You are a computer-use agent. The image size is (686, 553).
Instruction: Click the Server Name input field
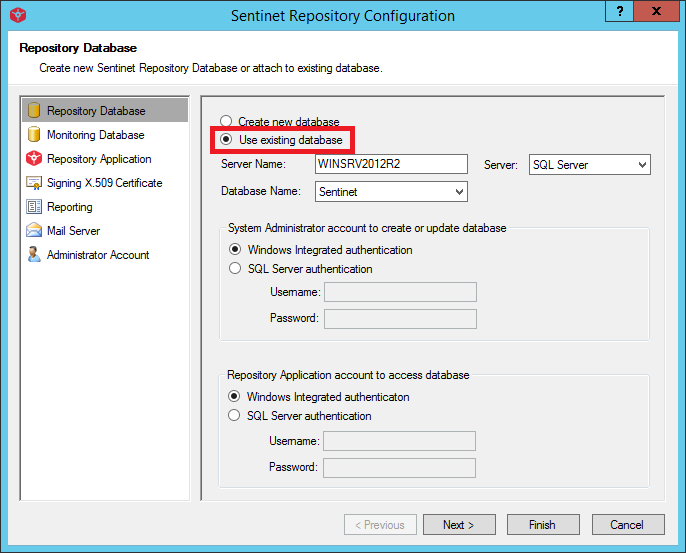(391, 164)
